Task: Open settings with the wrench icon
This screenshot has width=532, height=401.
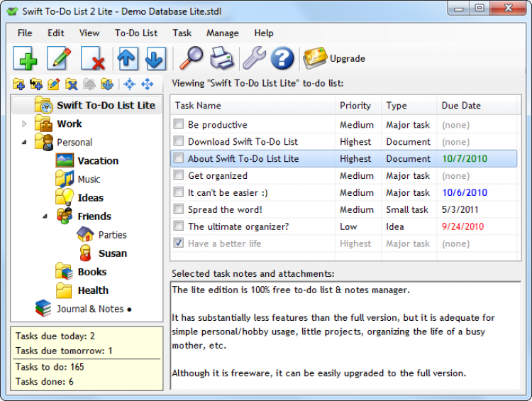Action: [x=253, y=58]
